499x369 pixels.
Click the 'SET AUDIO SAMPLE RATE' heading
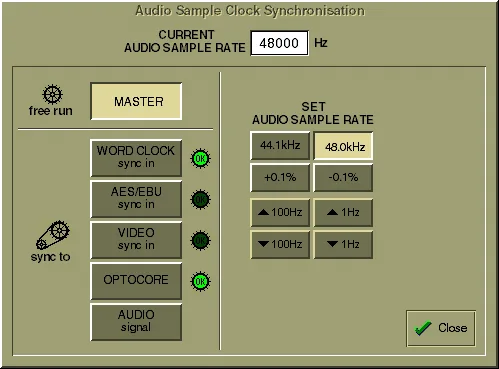pos(313,113)
